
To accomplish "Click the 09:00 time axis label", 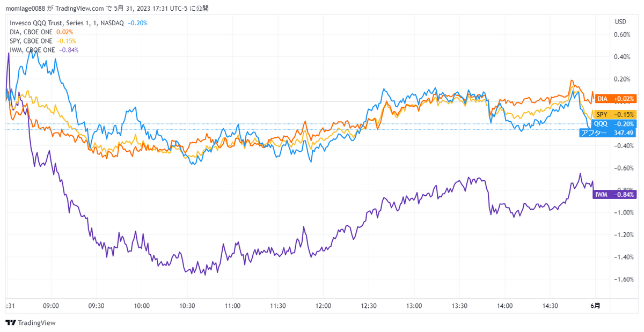I will [x=50, y=306].
